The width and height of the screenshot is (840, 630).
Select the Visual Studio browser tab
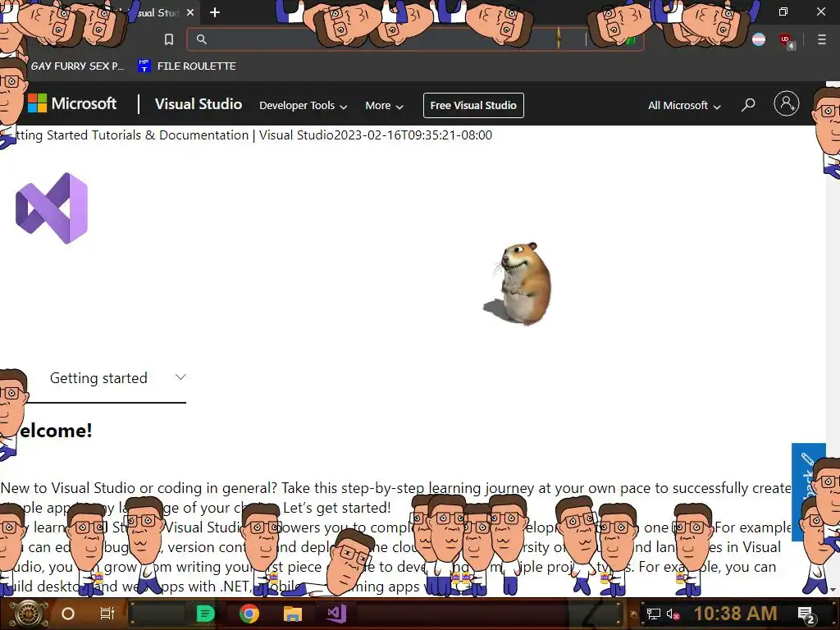(155, 12)
